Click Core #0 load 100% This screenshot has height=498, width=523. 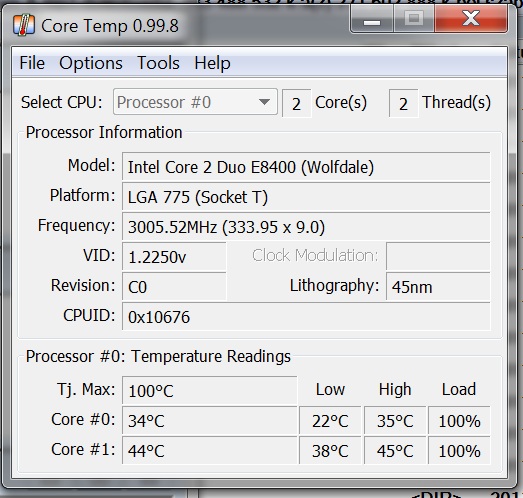click(x=459, y=420)
